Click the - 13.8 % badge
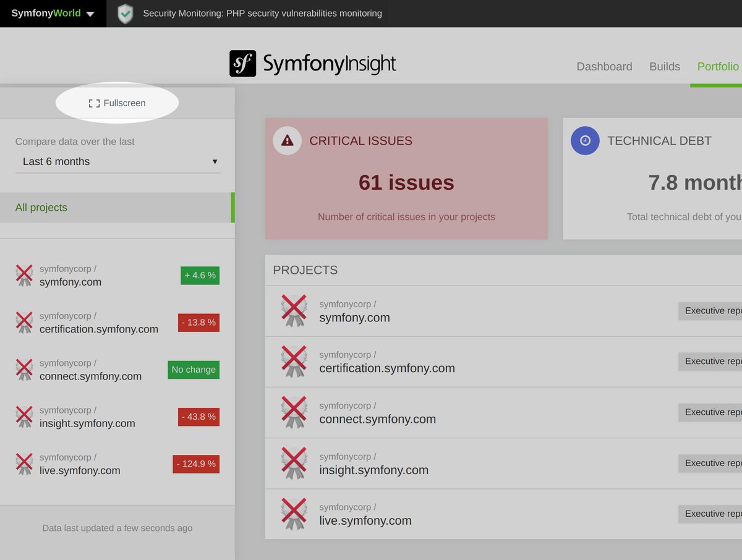 (198, 323)
